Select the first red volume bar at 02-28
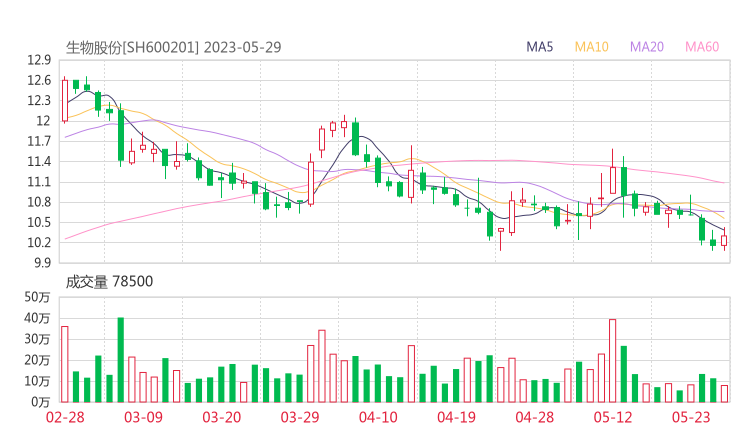740x440 pixels. (x=65, y=364)
